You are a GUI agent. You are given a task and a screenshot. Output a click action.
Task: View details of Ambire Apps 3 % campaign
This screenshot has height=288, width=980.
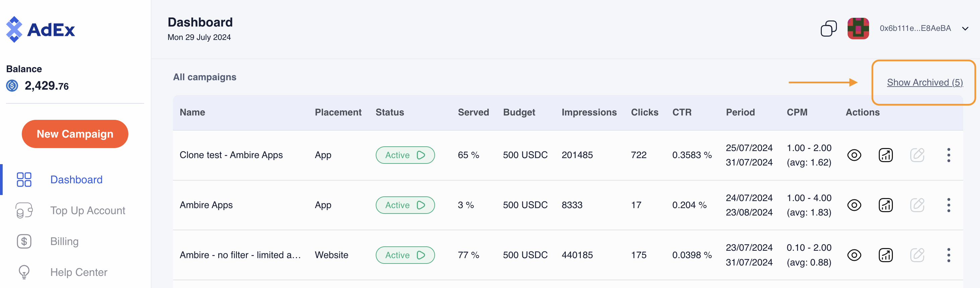(854, 205)
